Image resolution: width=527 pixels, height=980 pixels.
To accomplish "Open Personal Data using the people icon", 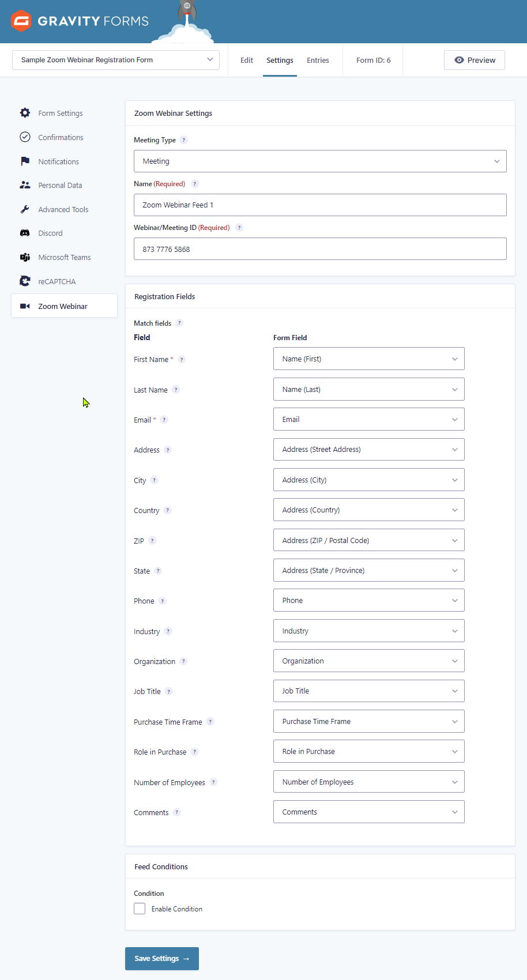I will click(25, 184).
